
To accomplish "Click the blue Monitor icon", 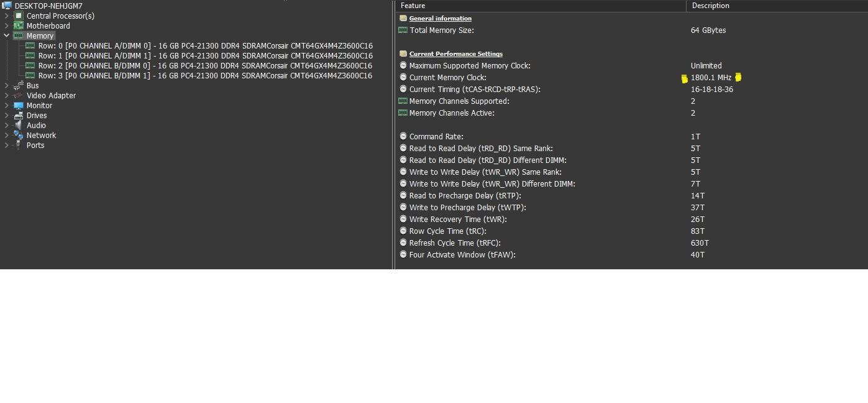I will (x=19, y=106).
